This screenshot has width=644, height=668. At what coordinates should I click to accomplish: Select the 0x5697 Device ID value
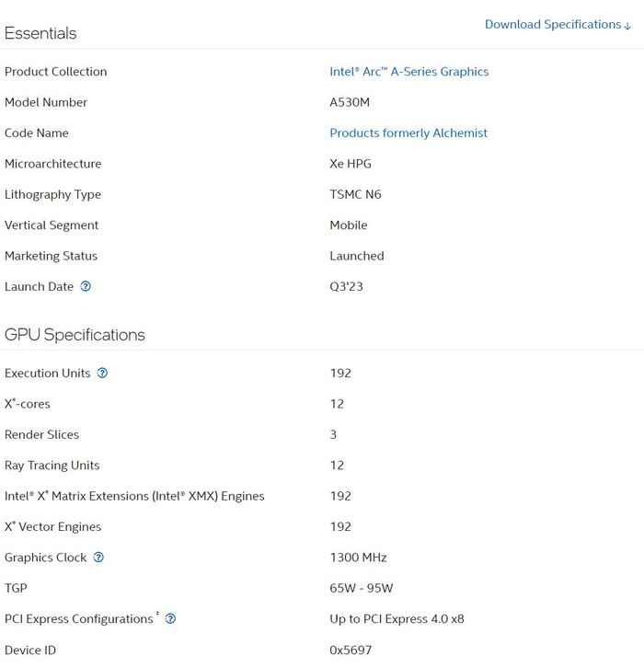[351, 650]
